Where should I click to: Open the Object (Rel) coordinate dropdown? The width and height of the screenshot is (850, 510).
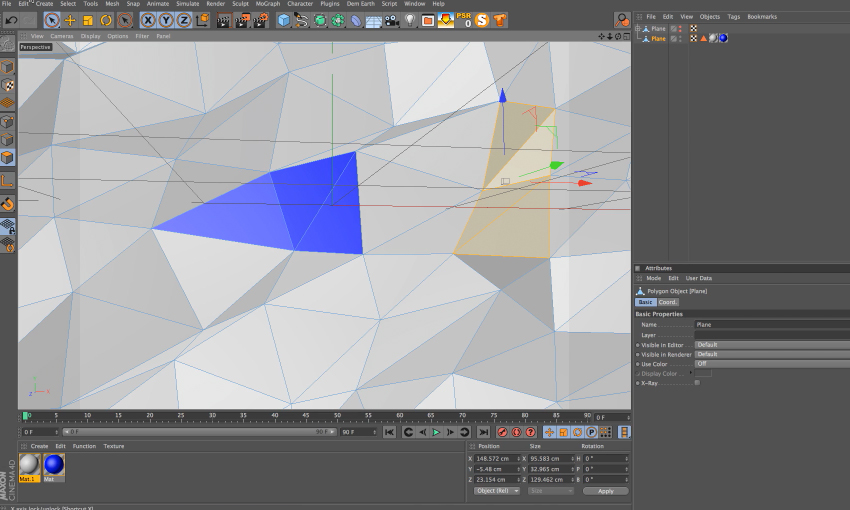[x=496, y=491]
